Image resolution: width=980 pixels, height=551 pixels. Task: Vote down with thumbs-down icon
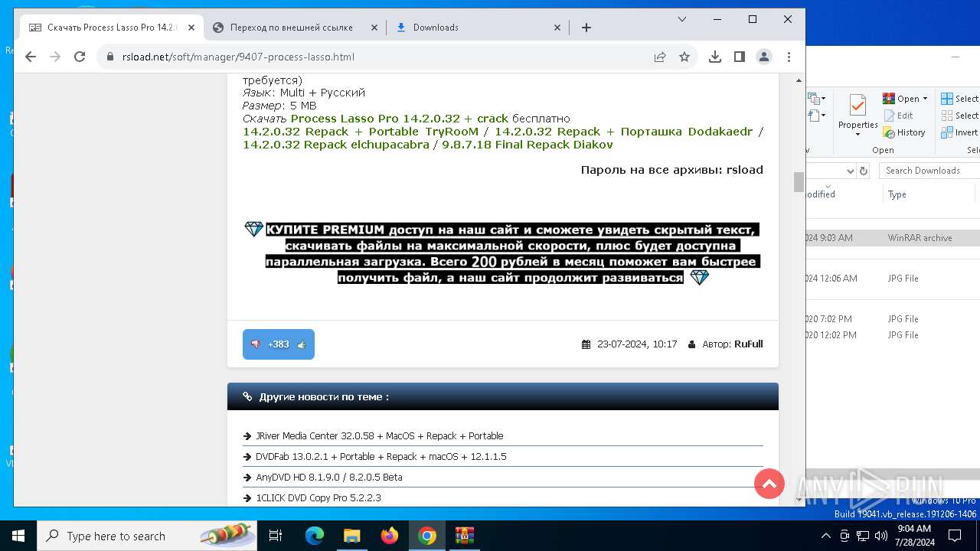pos(256,344)
